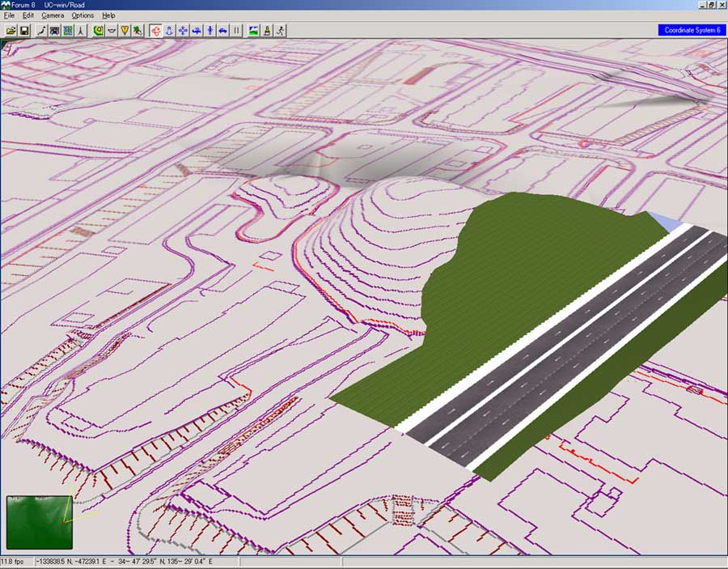Click the blue car drive mode icon
Viewport: 728px width, 569px height.
coord(223,31)
